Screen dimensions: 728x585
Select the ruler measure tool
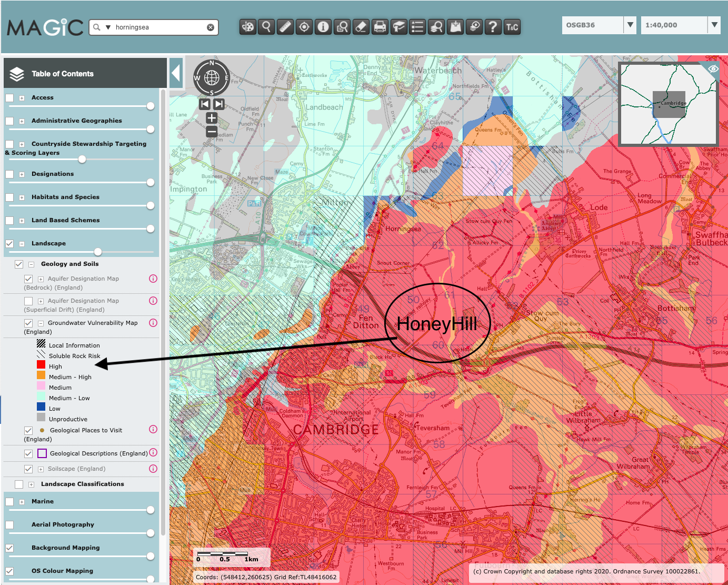pyautogui.click(x=285, y=27)
